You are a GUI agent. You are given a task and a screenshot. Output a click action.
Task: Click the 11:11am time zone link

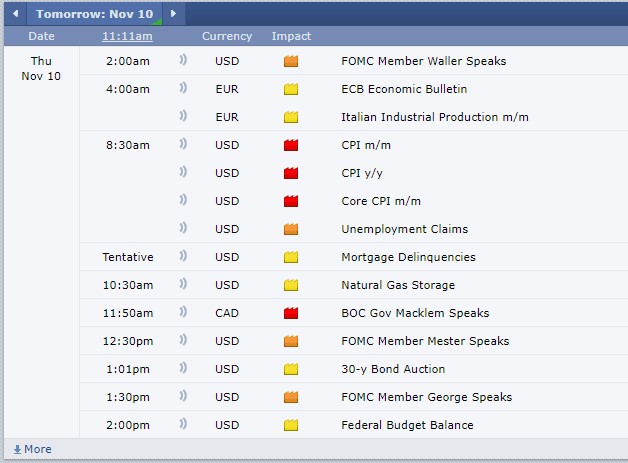coord(127,36)
